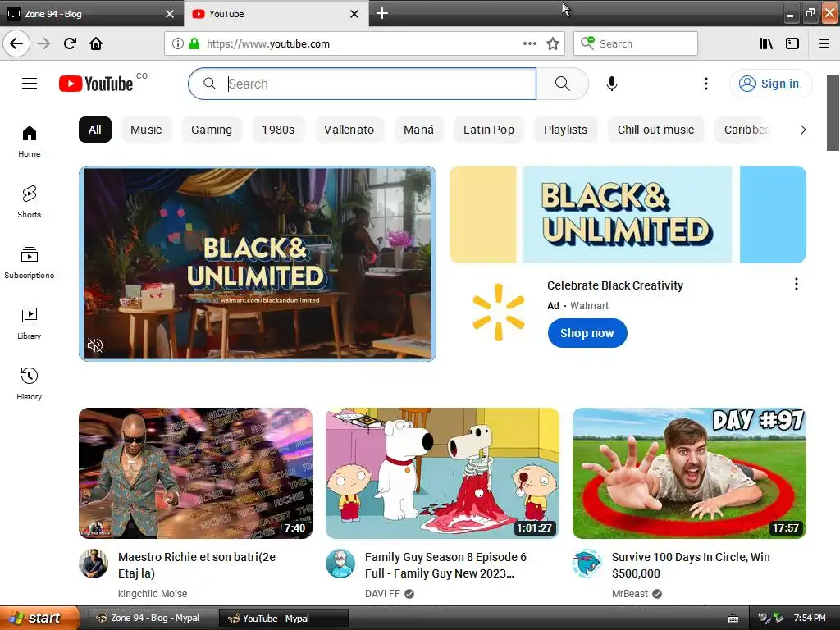Viewport: 840px width, 630px height.
Task: Visit kingchild Moise channel name link
Action: tap(153, 594)
